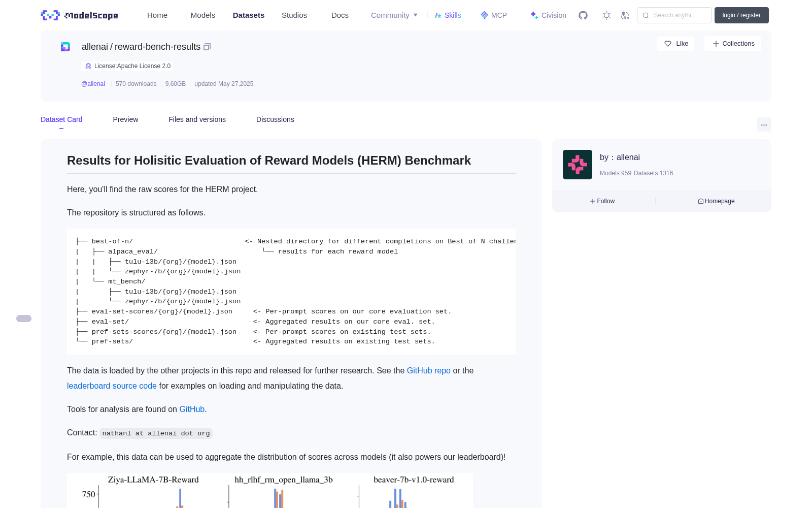Click 'updated May 27,2025' text

coord(224,84)
